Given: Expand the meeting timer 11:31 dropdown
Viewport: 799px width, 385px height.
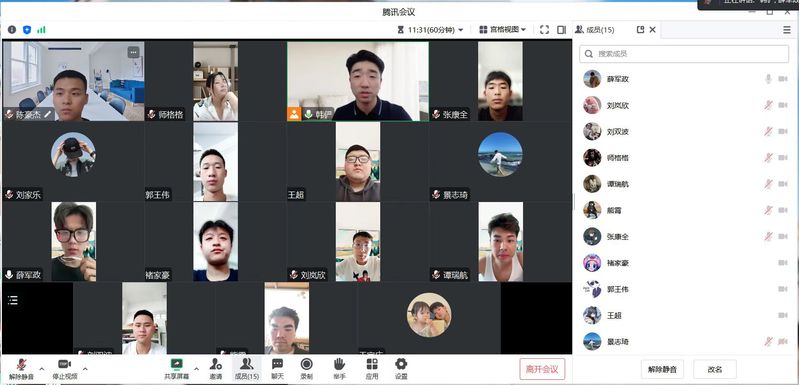Looking at the screenshot, I should pyautogui.click(x=431, y=30).
